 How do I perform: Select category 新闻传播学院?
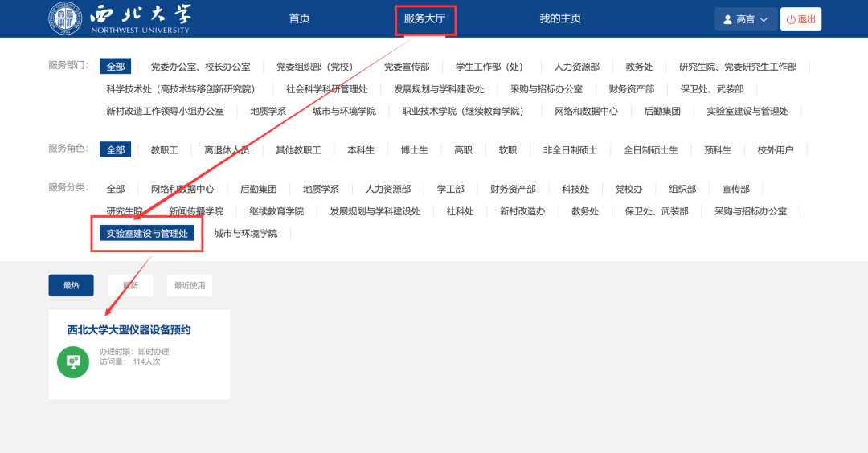click(x=196, y=211)
